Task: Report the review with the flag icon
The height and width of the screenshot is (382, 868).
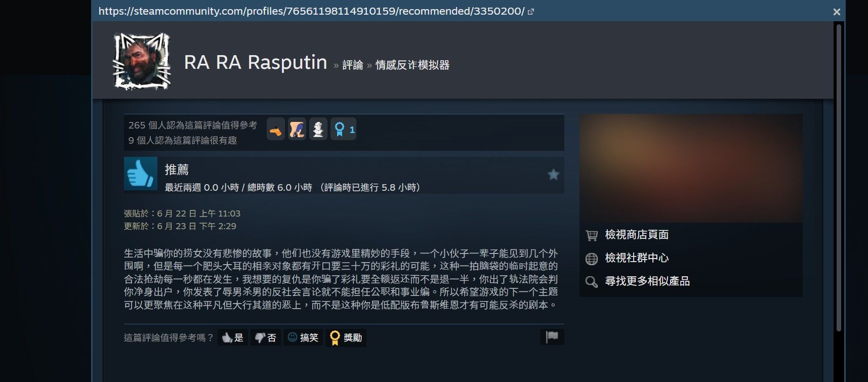Action: pos(552,337)
